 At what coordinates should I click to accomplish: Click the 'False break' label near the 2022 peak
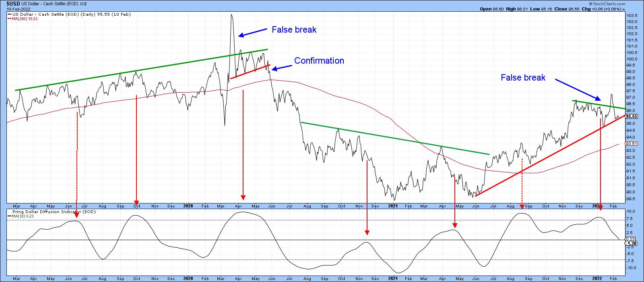(x=523, y=78)
